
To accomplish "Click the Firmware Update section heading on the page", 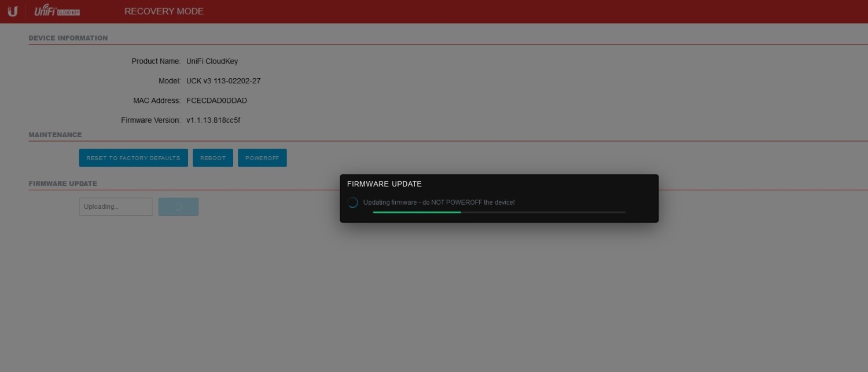I will click(62, 183).
